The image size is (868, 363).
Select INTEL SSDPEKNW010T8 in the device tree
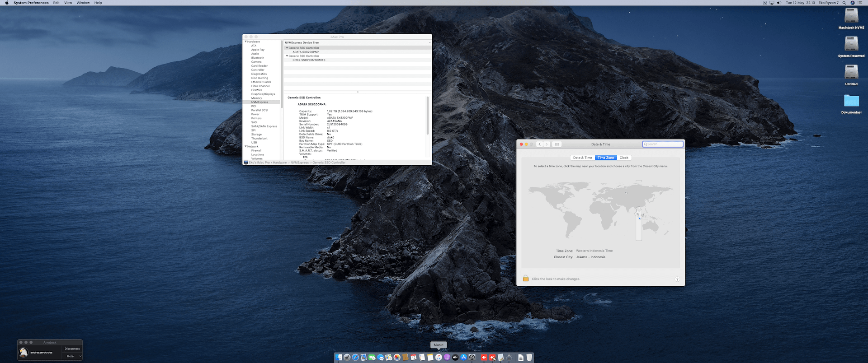309,60
